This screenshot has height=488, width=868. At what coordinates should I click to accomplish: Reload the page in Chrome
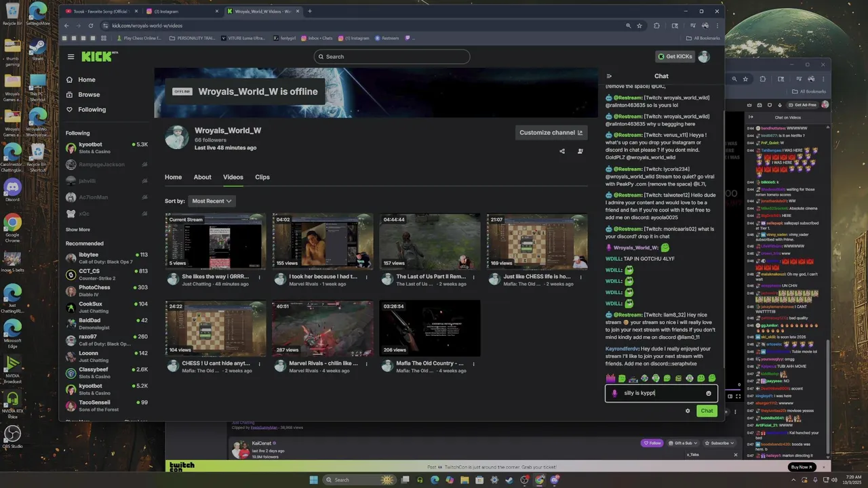coord(91,26)
